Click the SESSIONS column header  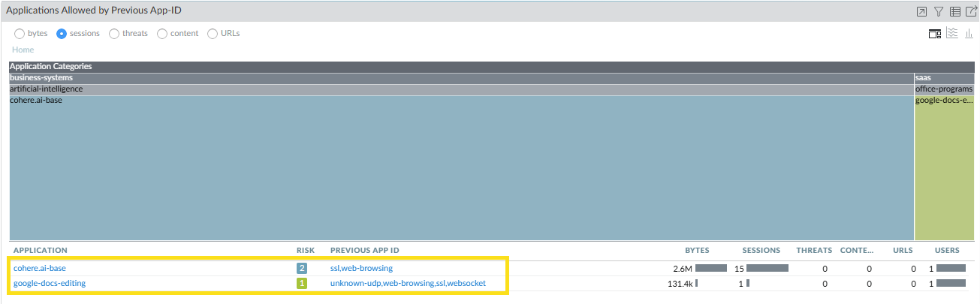(x=761, y=251)
